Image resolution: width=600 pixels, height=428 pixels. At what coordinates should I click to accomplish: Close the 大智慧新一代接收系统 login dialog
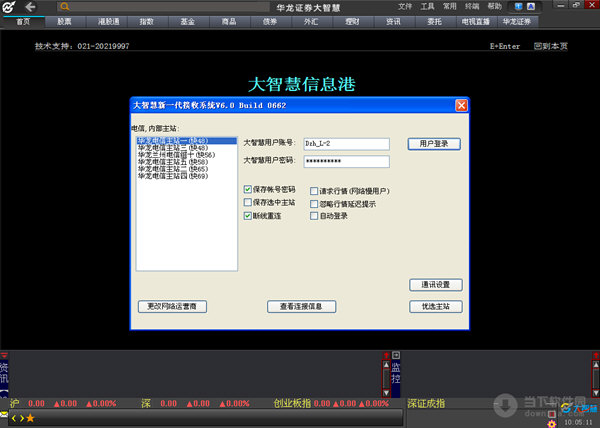461,105
